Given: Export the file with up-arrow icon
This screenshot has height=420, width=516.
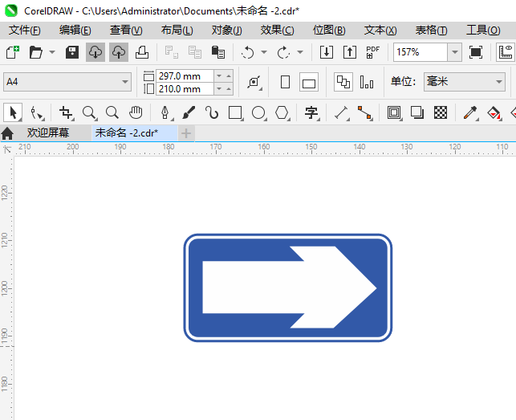Looking at the screenshot, I should click(x=350, y=52).
